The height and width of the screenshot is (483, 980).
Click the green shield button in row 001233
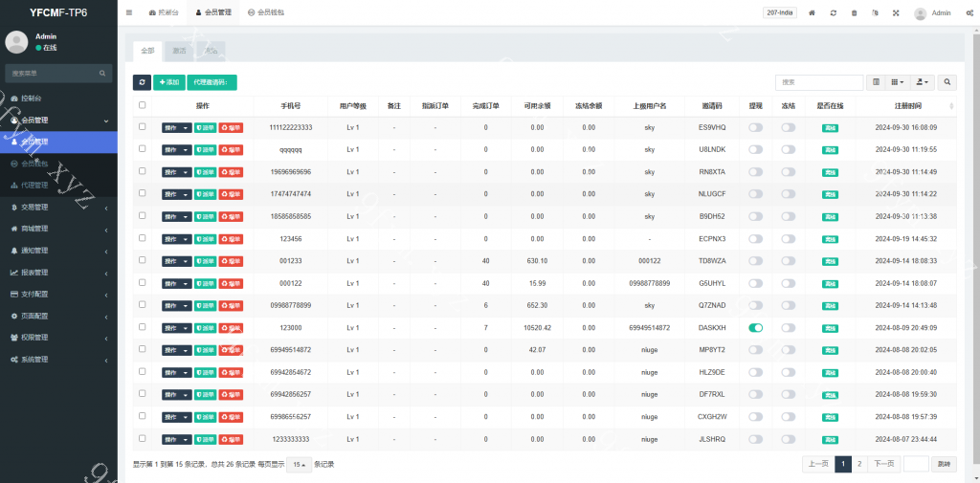205,261
